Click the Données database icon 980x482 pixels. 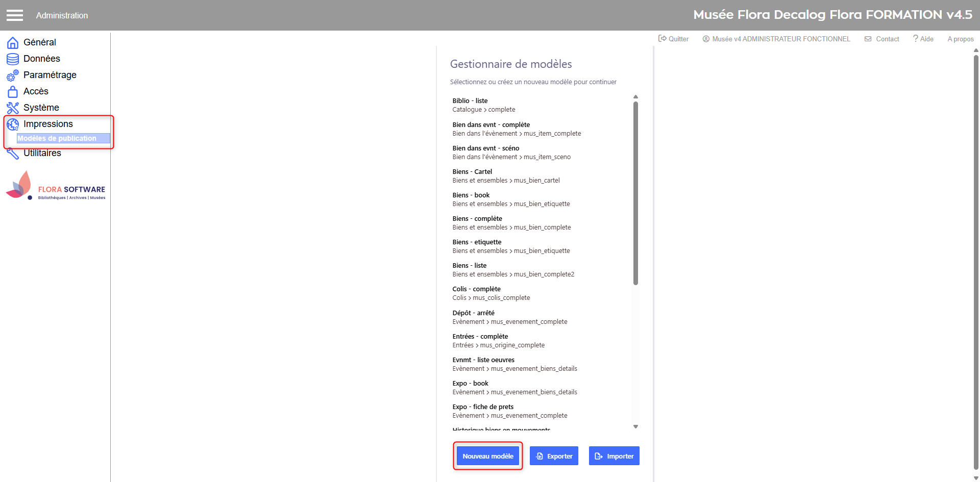tap(13, 59)
